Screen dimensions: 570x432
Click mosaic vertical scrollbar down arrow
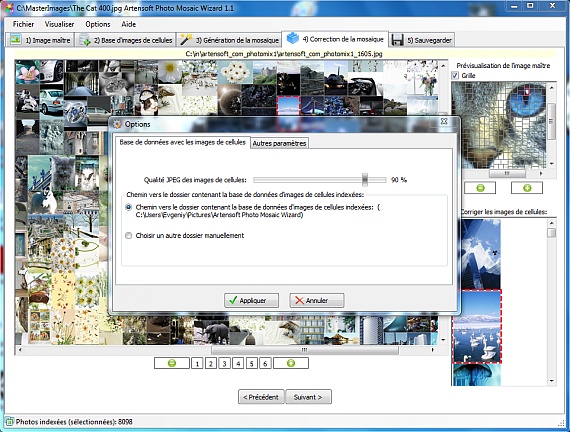click(x=443, y=340)
